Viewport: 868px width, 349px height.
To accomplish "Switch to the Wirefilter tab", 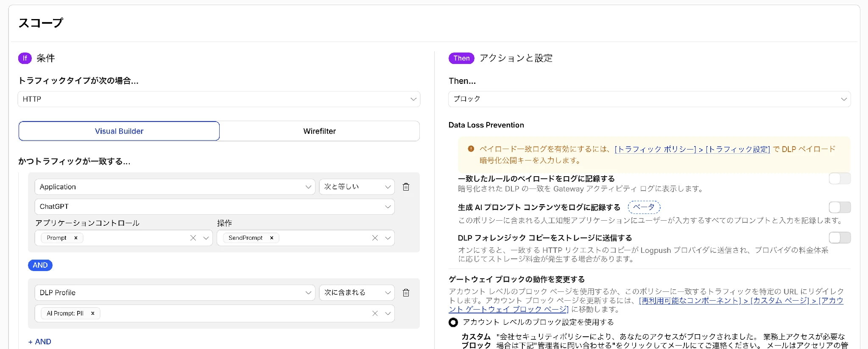I will (320, 131).
